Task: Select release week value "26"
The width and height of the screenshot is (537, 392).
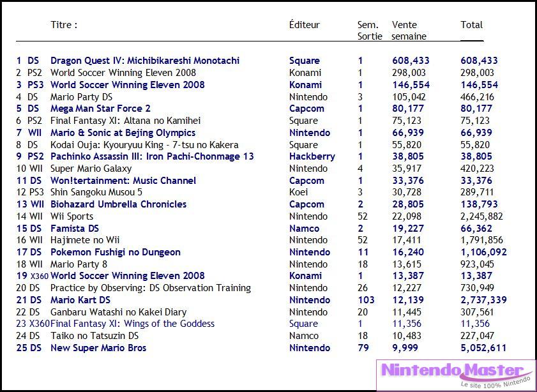Action: coord(363,288)
